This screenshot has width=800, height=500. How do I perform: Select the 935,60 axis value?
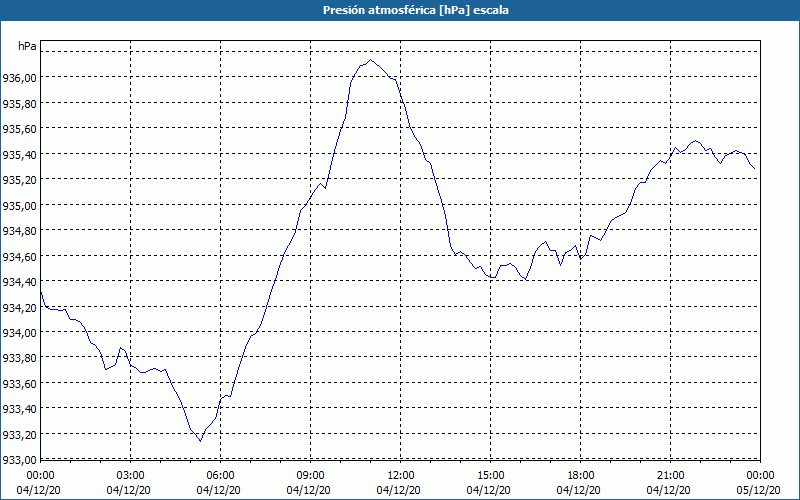point(19,129)
